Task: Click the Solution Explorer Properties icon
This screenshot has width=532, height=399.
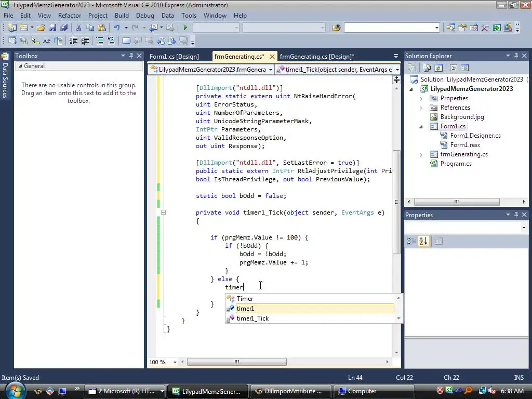Action: [412, 68]
